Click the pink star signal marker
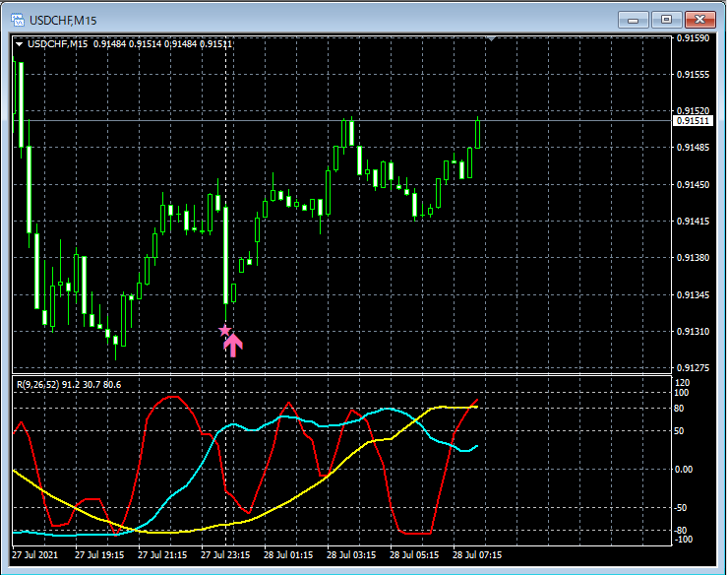Screen dimensions: 728x575 (224, 331)
